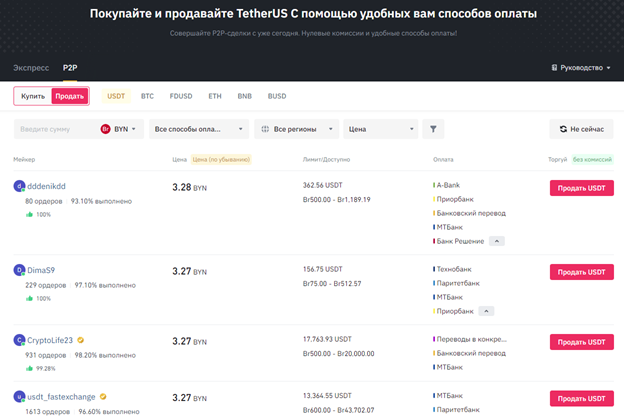Screen dimensions: 624x418
Task: Click the Руководство book icon
Action: pyautogui.click(x=554, y=68)
